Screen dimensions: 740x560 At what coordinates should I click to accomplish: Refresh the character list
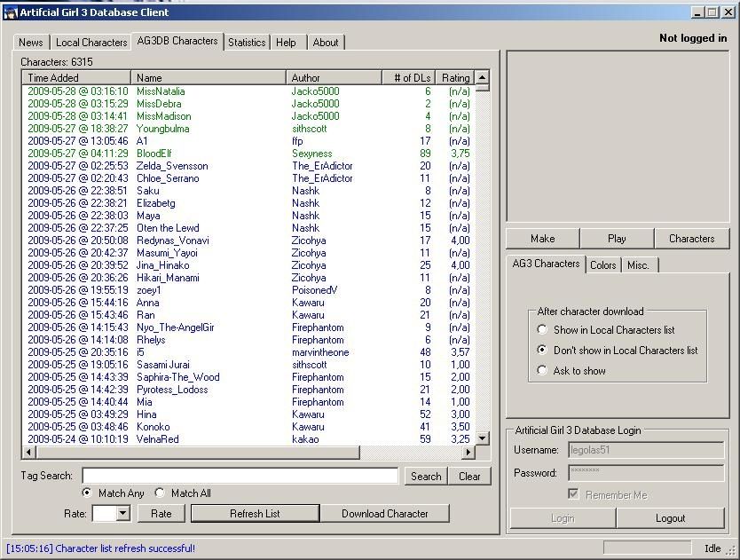[255, 514]
